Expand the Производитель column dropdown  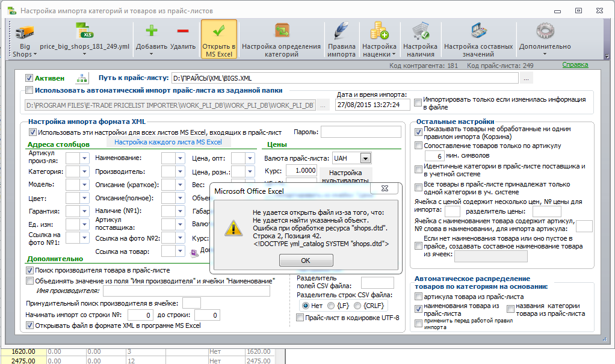(180, 171)
